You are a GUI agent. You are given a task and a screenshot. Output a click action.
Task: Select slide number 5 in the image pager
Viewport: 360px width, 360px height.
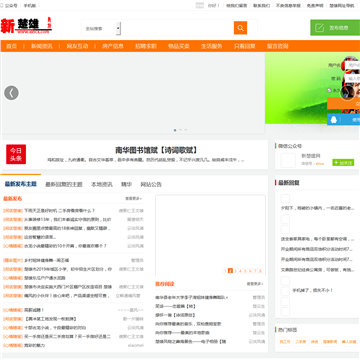click(245, 271)
